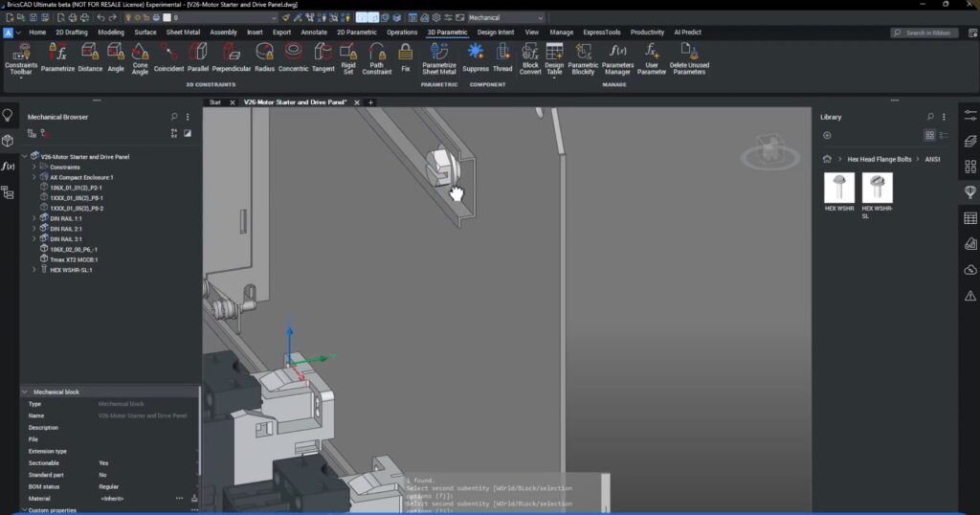The image size is (980, 515).
Task: Open the Design Intent tab
Action: click(x=496, y=32)
